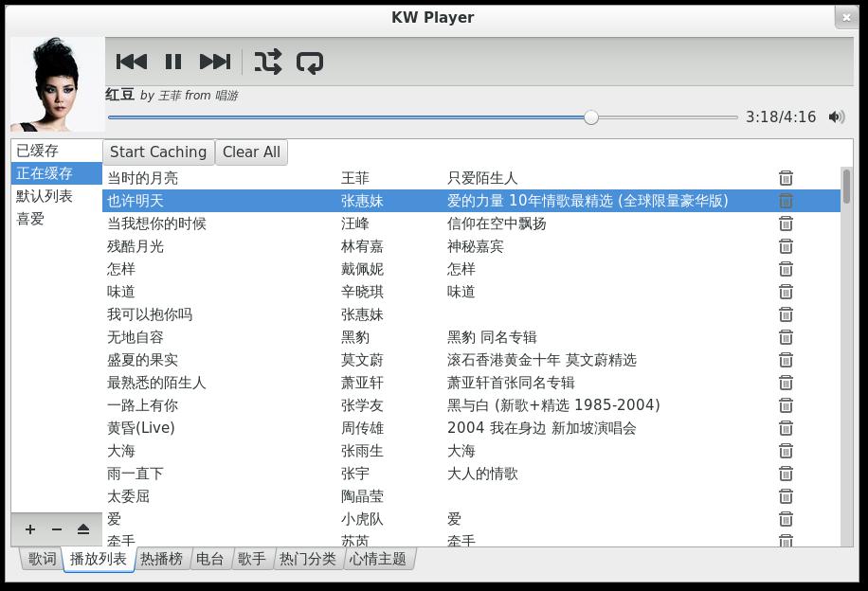Image resolution: width=868 pixels, height=591 pixels.
Task: Delete song 最熟悉的陌生人 with trash icon
Action: click(x=786, y=383)
